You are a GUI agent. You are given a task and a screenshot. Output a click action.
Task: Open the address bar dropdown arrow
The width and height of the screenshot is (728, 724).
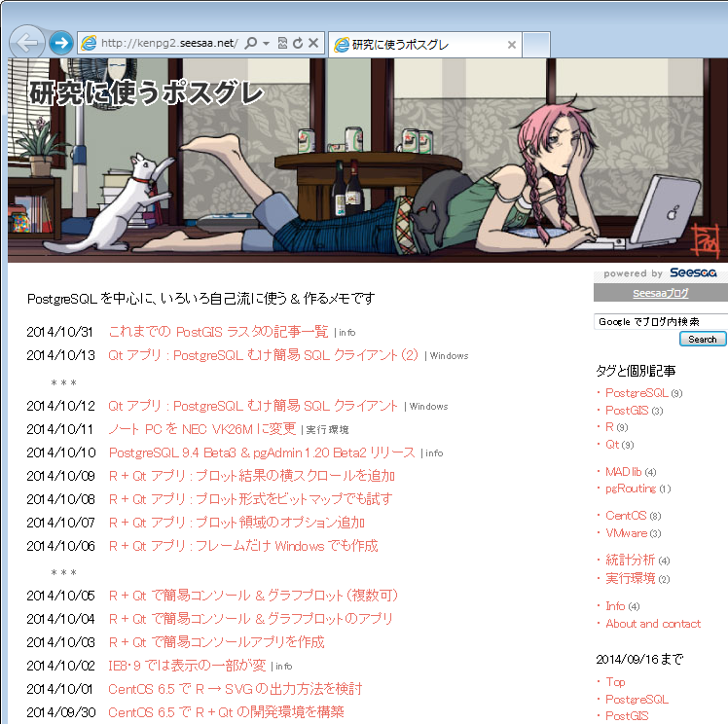(266, 44)
